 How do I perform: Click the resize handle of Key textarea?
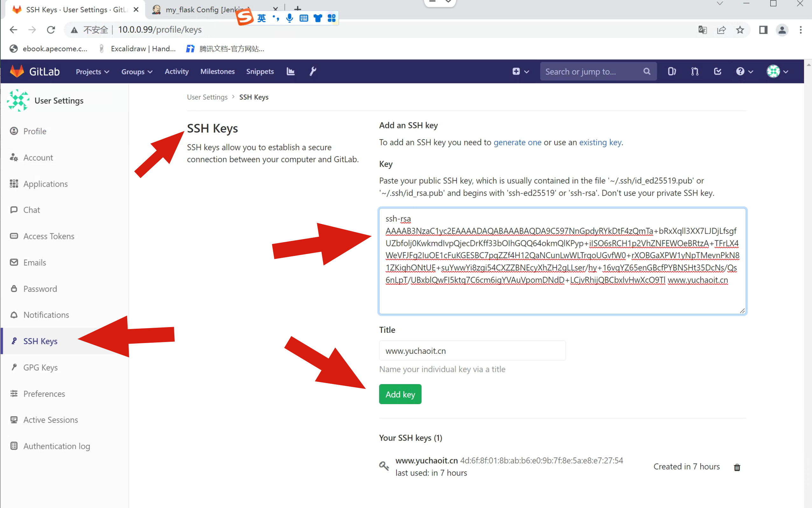tap(742, 311)
